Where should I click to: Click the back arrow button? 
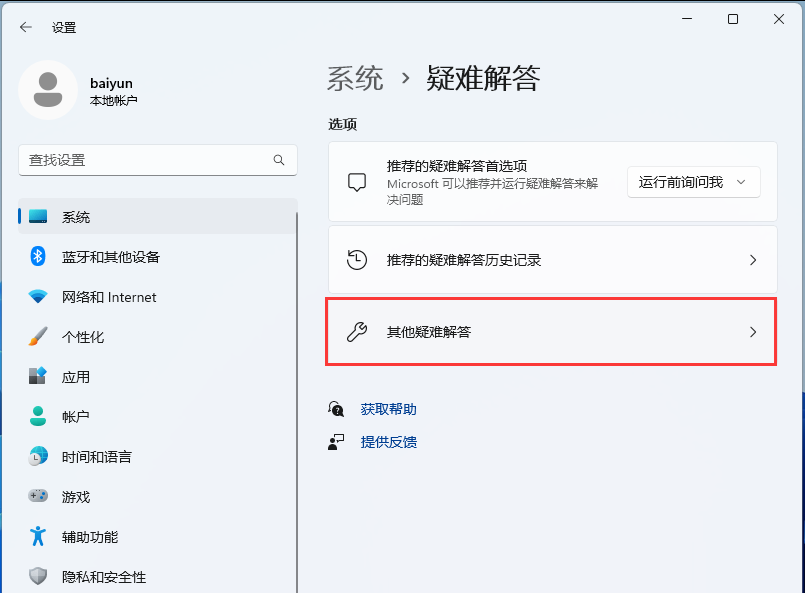(x=25, y=27)
